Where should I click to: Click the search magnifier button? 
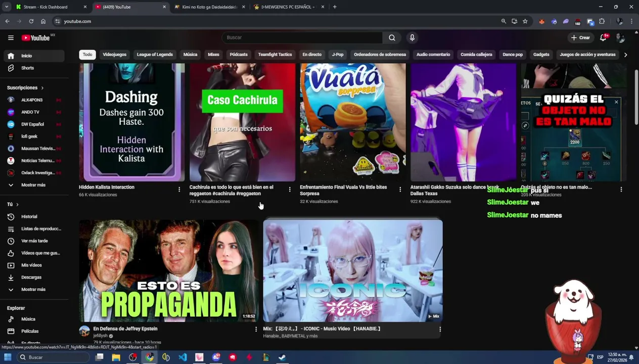click(x=392, y=37)
